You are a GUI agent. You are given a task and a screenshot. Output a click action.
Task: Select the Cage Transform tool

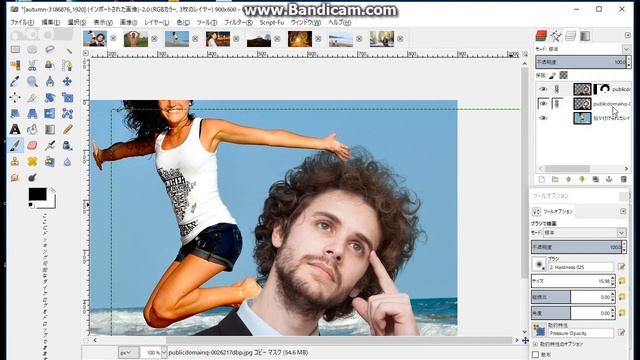coord(67,113)
